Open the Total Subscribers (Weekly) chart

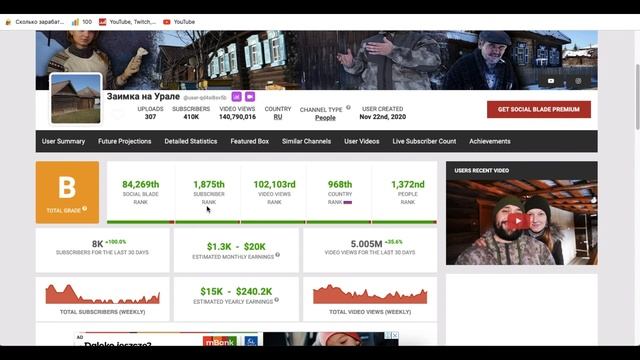(102, 294)
